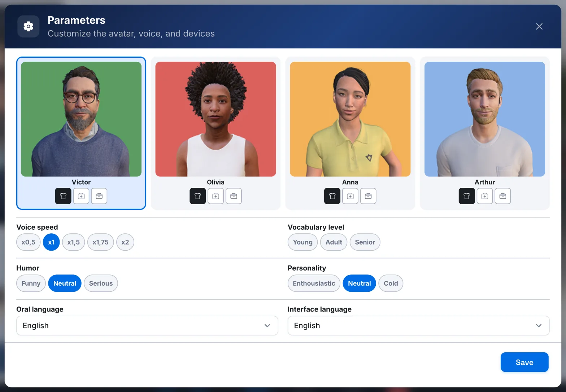Select Cold personality
This screenshot has width=566, height=392.
(x=391, y=283)
